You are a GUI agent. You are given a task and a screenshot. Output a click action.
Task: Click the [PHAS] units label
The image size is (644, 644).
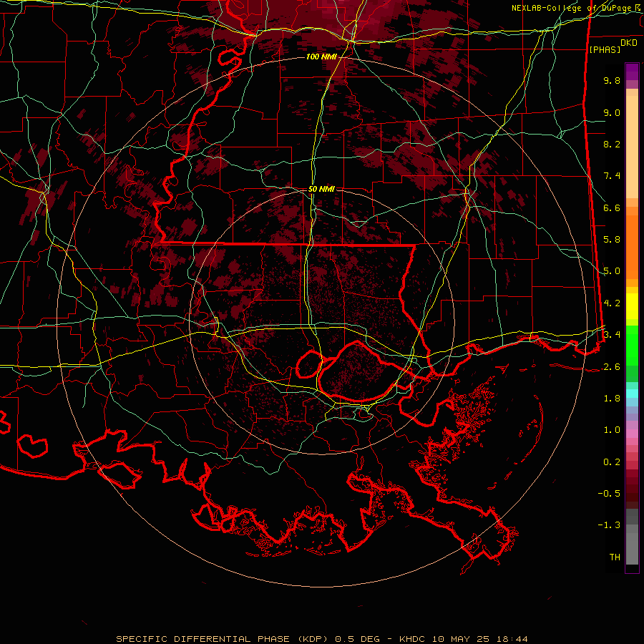click(x=605, y=49)
